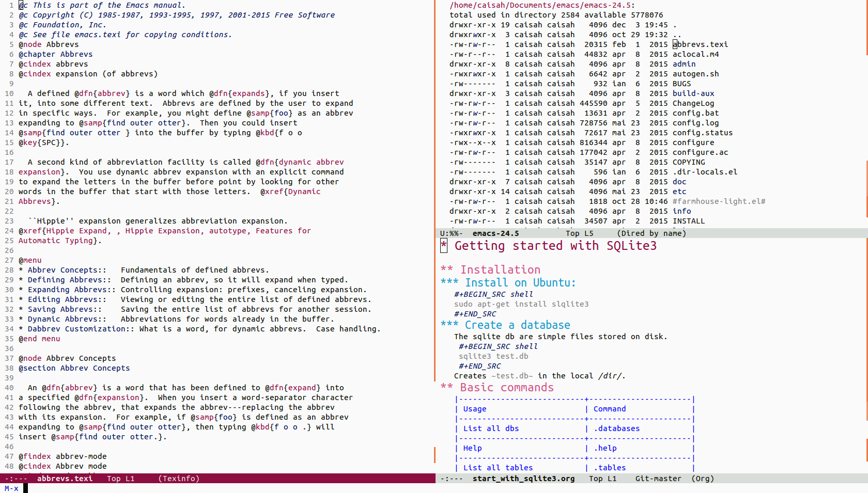Image resolution: width=868 pixels, height=493 pixels.
Task: Click the 'List all dbs' table cell
Action: pos(491,428)
